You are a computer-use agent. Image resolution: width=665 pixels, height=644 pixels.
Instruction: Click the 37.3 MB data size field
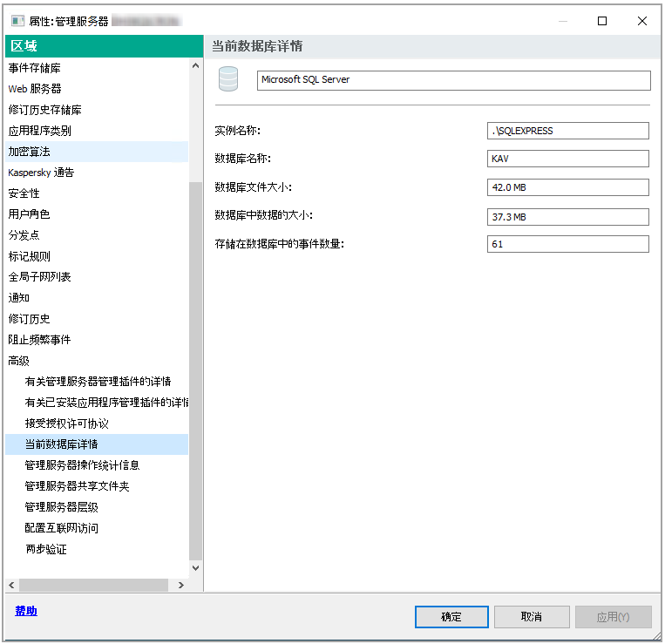coord(568,217)
